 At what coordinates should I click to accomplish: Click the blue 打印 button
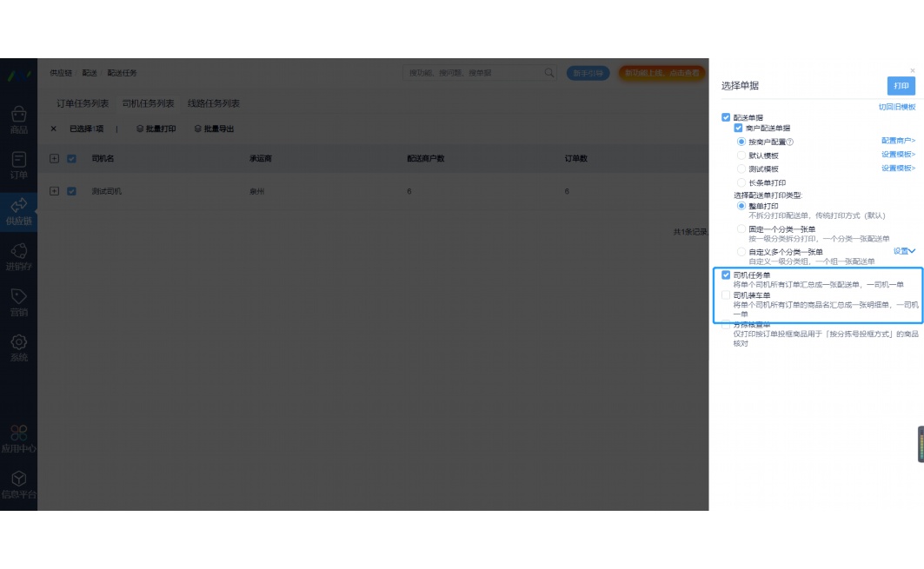coord(901,86)
